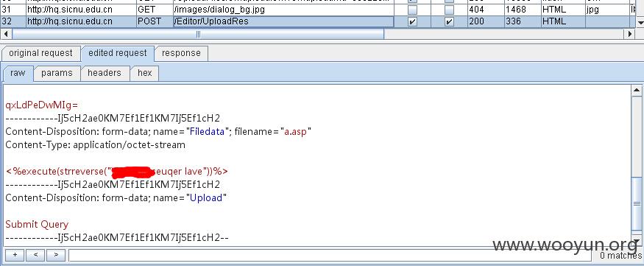Open the params tab
The width and height of the screenshot is (644, 266).
click(57, 73)
